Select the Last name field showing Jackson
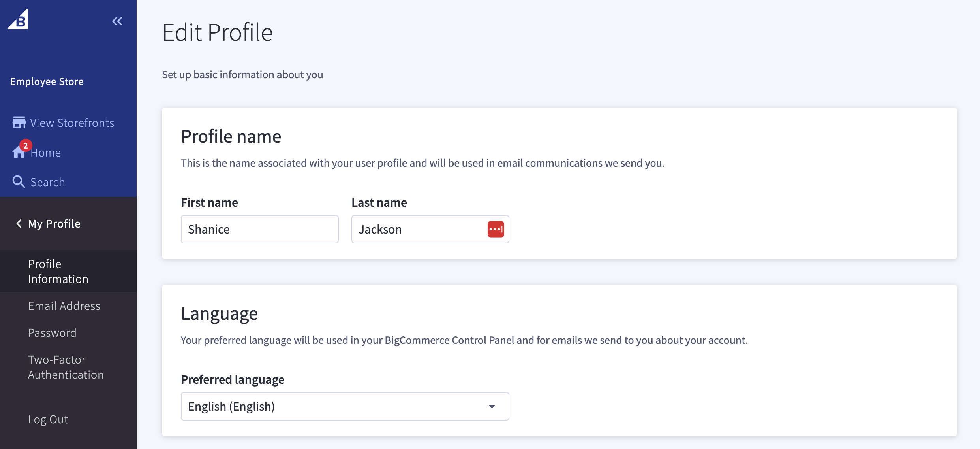This screenshot has height=449, width=980. click(x=419, y=229)
